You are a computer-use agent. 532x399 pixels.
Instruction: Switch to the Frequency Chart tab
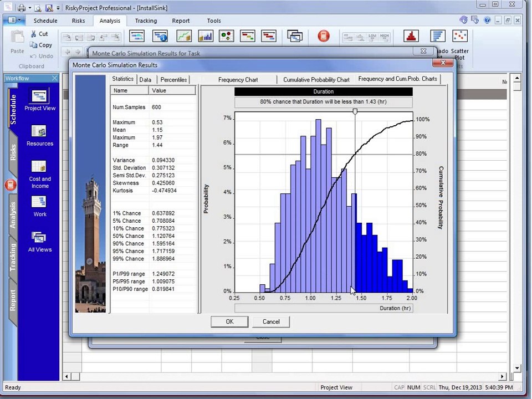(x=238, y=79)
